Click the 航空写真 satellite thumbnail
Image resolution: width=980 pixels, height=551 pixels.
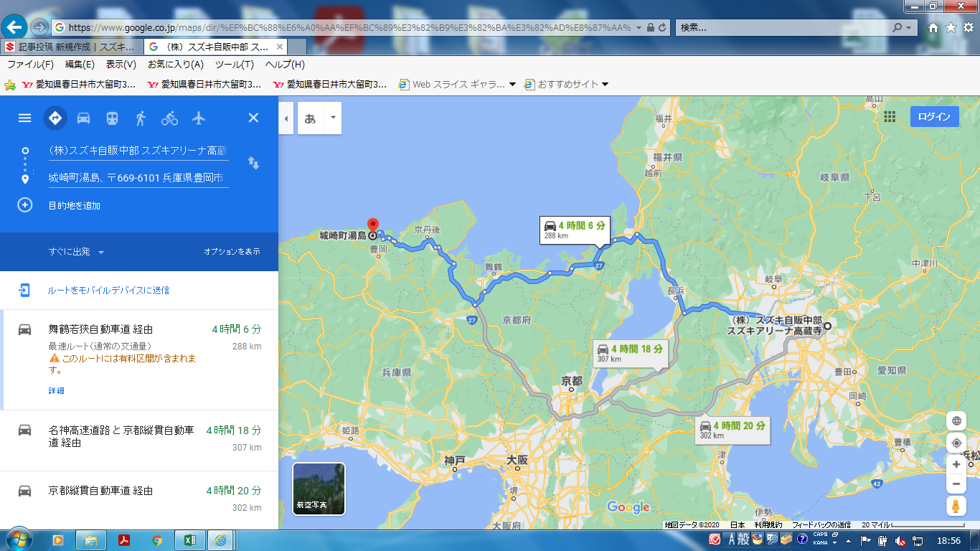tap(319, 489)
